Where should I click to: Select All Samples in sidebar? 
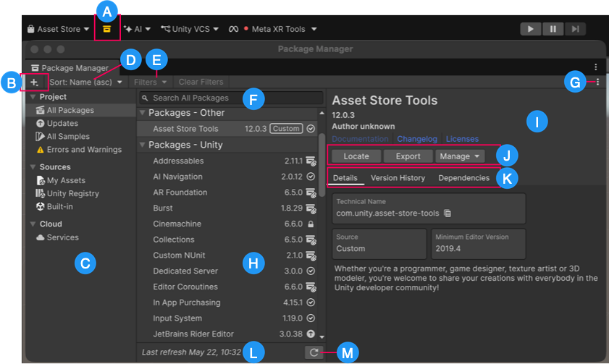(80, 137)
